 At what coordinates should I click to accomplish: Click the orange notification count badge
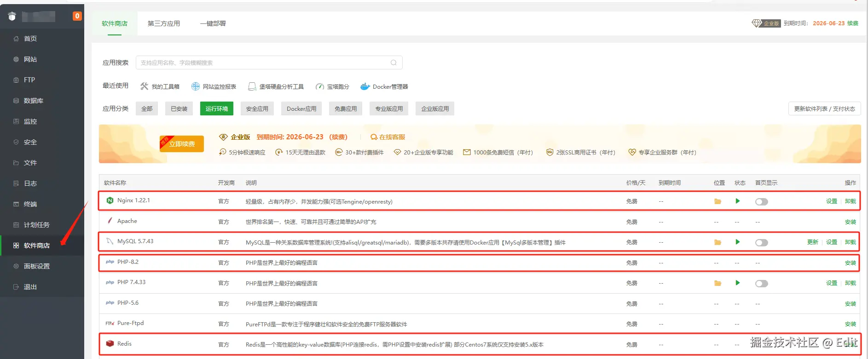coord(77,16)
